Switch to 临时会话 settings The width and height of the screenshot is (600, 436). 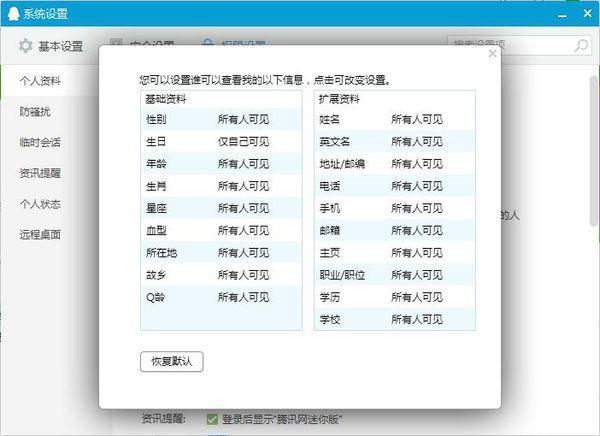tap(40, 142)
